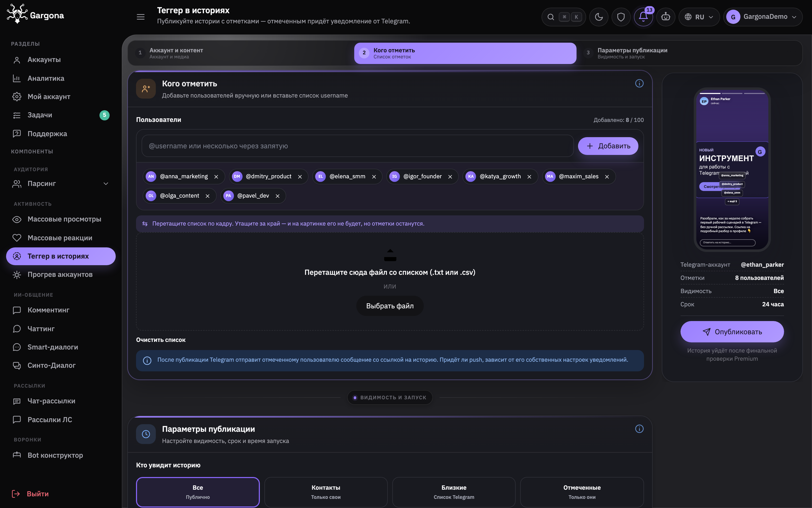Click the Добавить button
Screen dimensions: 812x508
608,146
